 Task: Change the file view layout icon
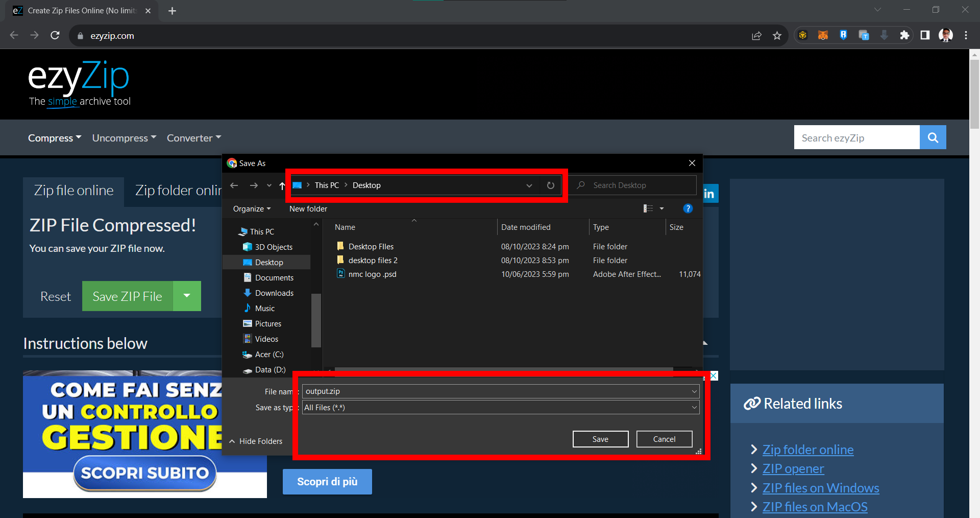coord(648,208)
